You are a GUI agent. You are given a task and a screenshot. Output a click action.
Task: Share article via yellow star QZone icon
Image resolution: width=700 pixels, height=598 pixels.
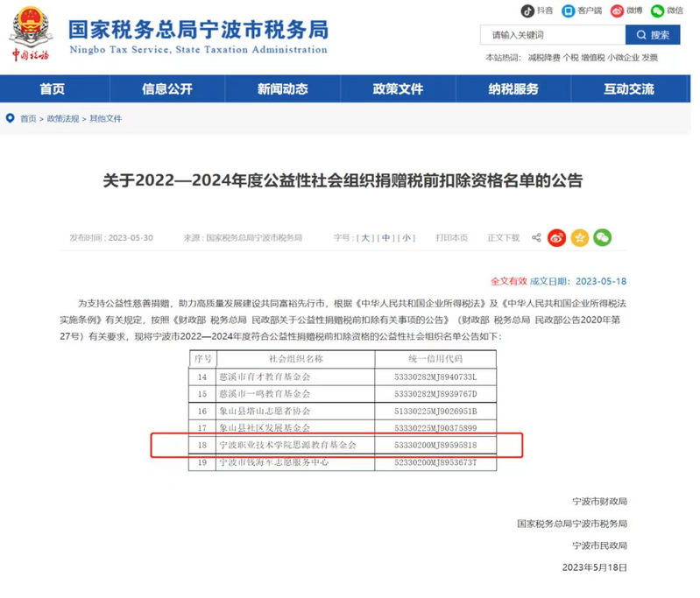point(579,237)
